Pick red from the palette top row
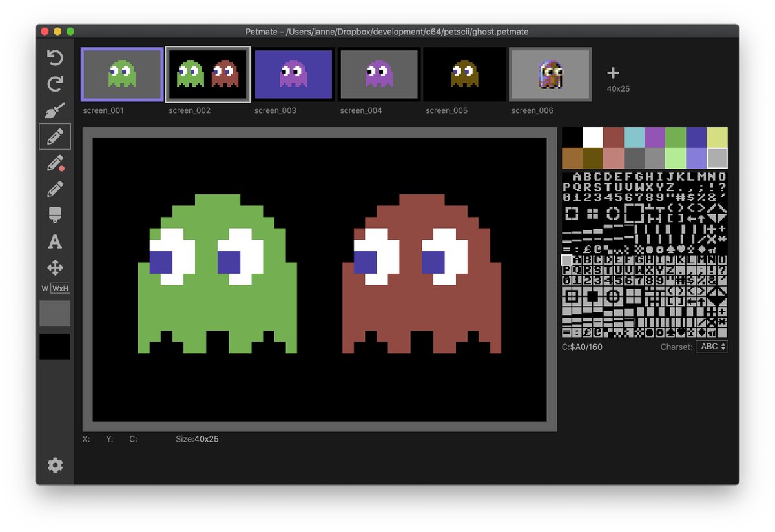The width and height of the screenshot is (775, 532). tap(614, 138)
